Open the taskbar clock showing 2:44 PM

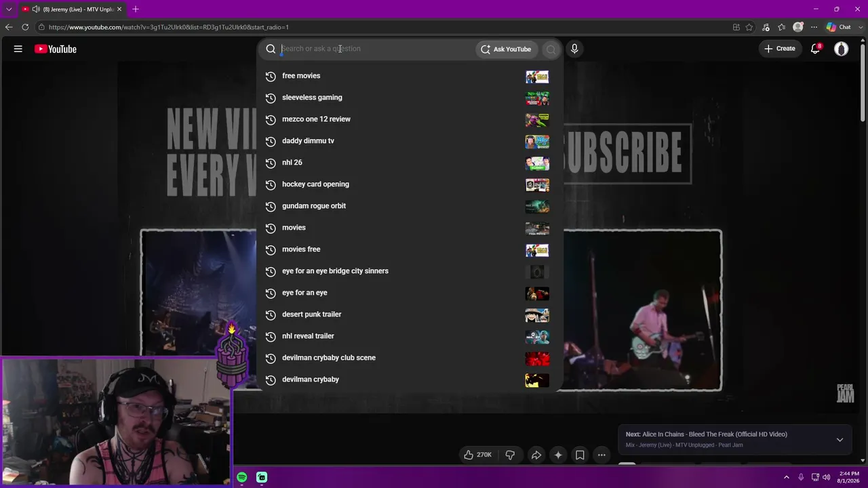[x=848, y=477]
